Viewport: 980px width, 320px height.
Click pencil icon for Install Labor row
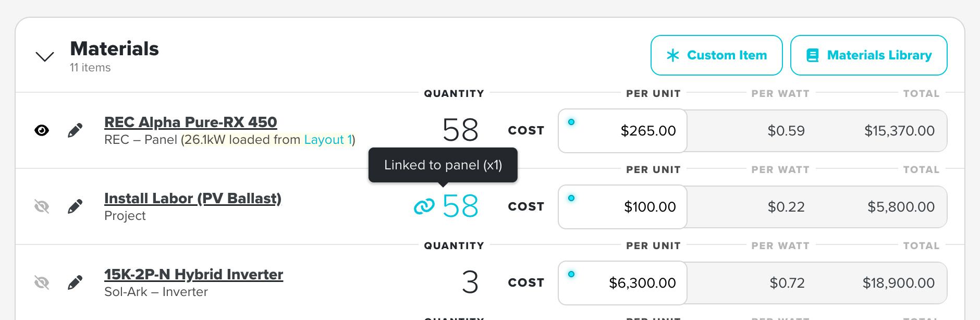[x=75, y=206]
